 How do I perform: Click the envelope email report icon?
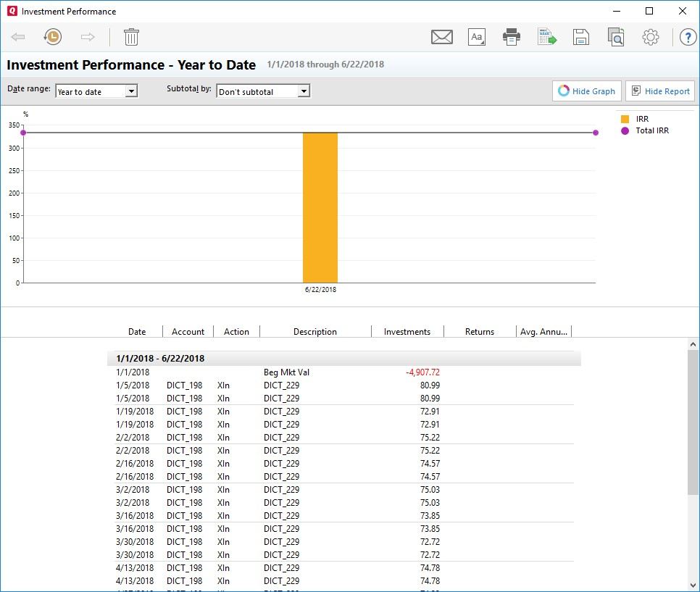[x=441, y=37]
